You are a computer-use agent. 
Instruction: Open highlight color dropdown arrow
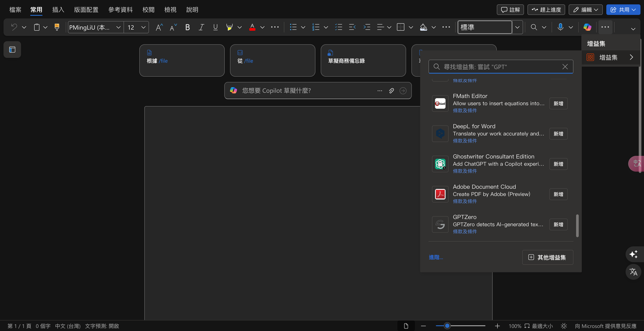click(x=239, y=27)
